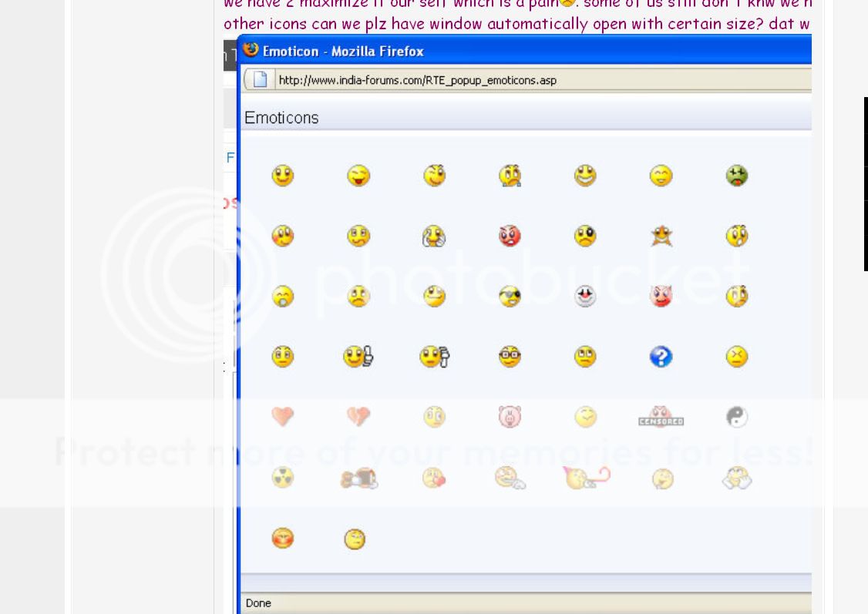The width and height of the screenshot is (868, 614).
Task: Select the thumbs-up emoticon
Action: [358, 357]
